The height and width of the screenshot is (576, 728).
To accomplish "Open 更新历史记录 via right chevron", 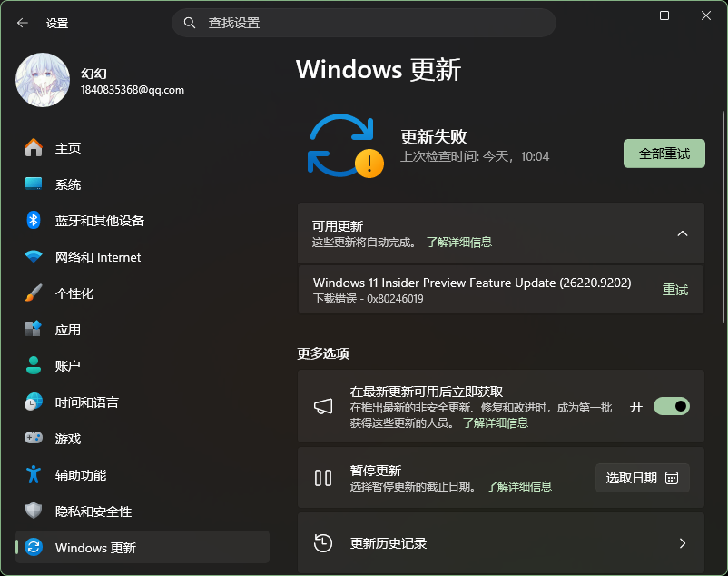I will [683, 543].
